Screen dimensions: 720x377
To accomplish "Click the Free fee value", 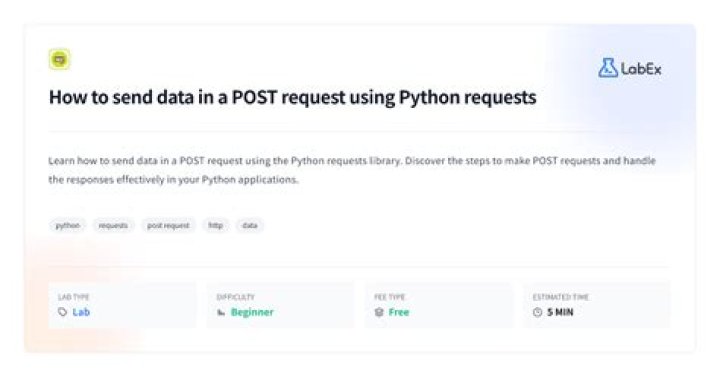I will pyautogui.click(x=399, y=312).
